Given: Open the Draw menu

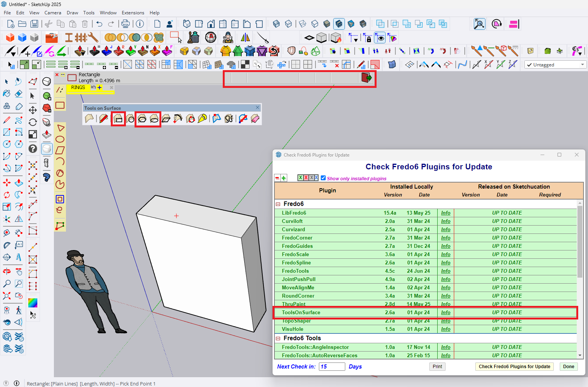Looking at the screenshot, I should (x=72, y=12).
